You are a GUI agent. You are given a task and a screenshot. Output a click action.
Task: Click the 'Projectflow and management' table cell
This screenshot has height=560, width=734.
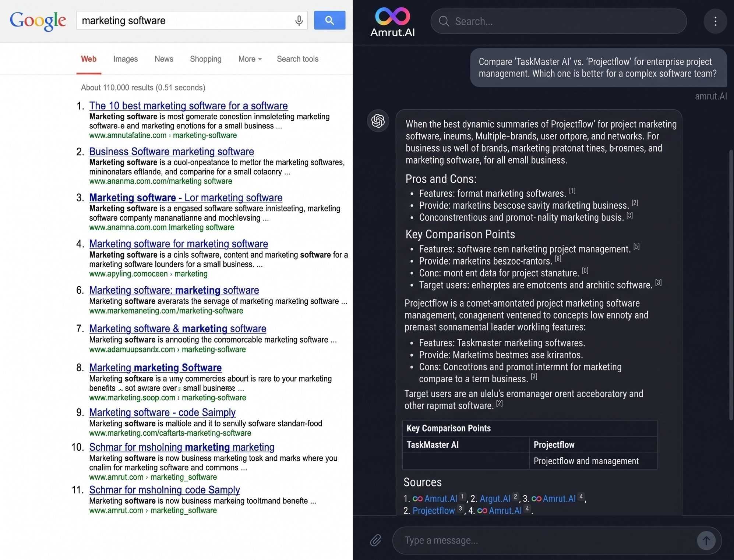[x=593, y=461]
